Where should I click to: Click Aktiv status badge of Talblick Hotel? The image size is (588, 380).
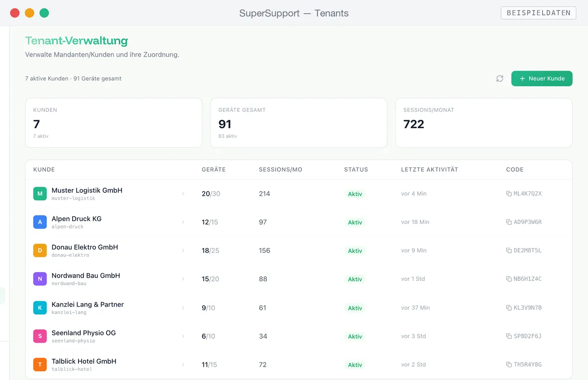click(x=355, y=365)
